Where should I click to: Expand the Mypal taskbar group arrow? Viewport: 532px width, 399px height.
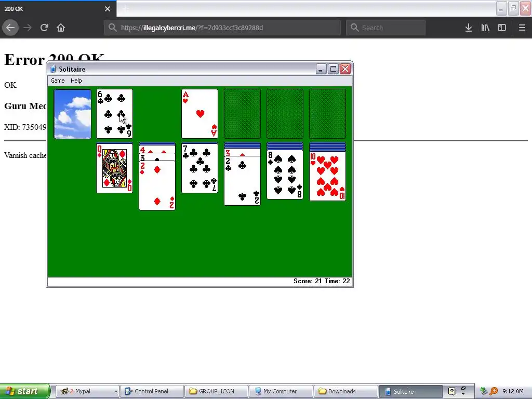[116, 391]
